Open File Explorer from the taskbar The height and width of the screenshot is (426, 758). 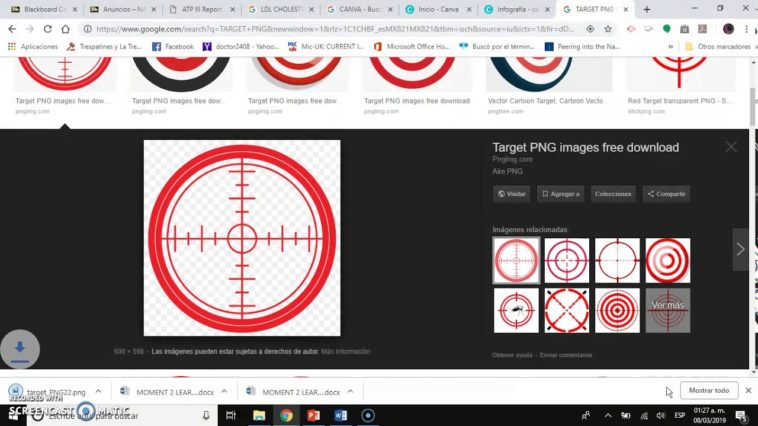tap(259, 415)
